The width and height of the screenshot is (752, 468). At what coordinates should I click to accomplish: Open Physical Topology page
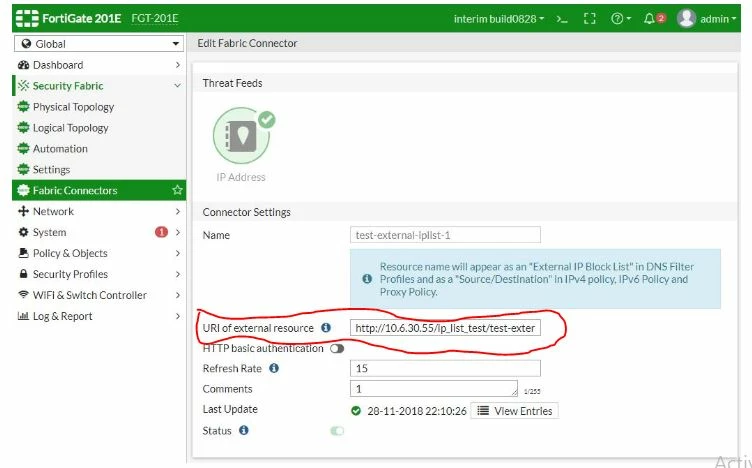click(73, 107)
